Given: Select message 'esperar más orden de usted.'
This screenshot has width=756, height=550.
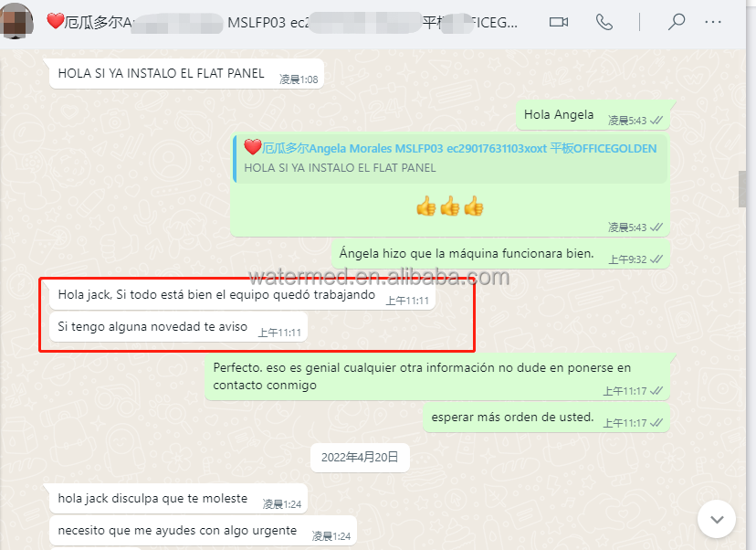Looking at the screenshot, I should [x=546, y=418].
